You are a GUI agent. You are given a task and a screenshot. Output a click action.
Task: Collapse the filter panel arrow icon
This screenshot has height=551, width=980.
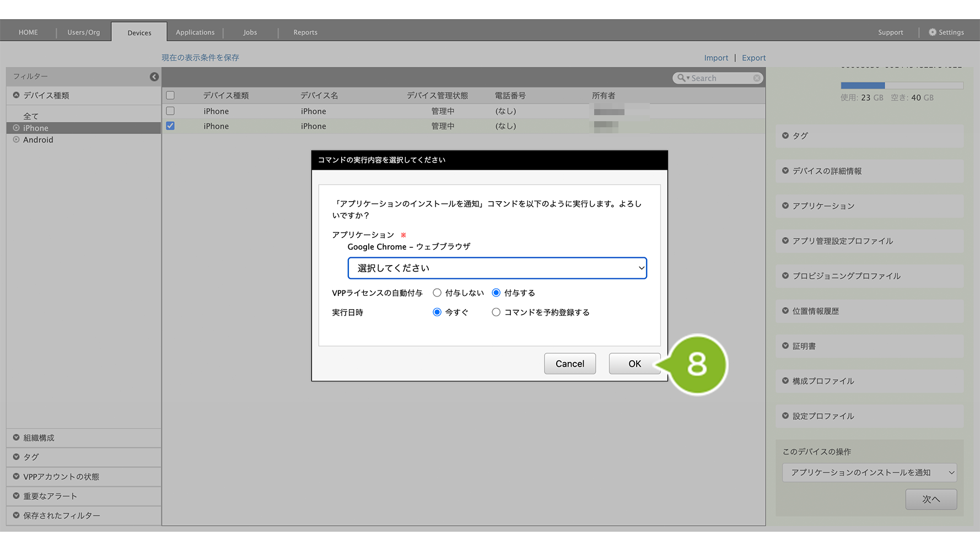coord(154,77)
